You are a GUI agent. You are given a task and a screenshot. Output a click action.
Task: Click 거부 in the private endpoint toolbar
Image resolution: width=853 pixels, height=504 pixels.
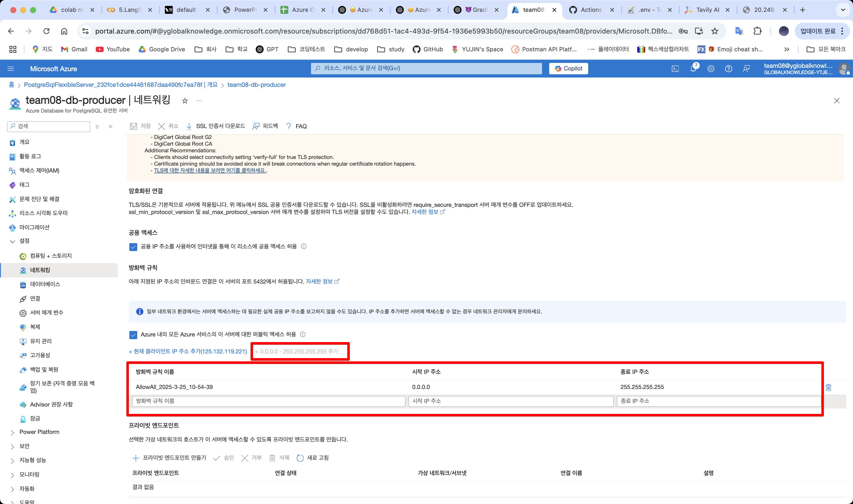click(251, 458)
